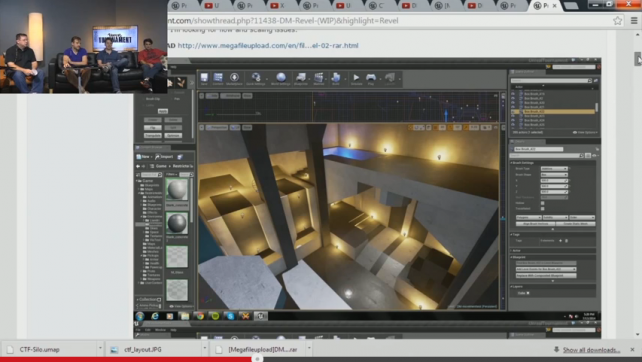Bookmark this page with the star icon
This screenshot has height=362, width=642.
coord(617,20)
